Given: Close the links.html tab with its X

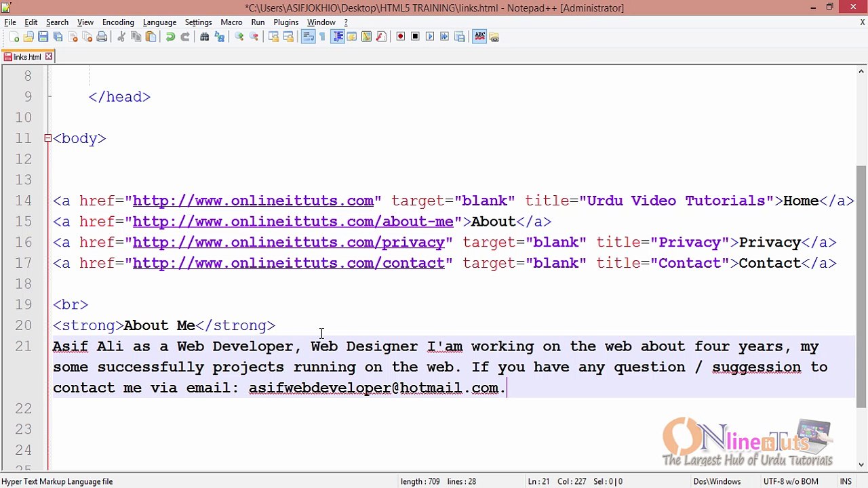Looking at the screenshot, I should [x=49, y=56].
